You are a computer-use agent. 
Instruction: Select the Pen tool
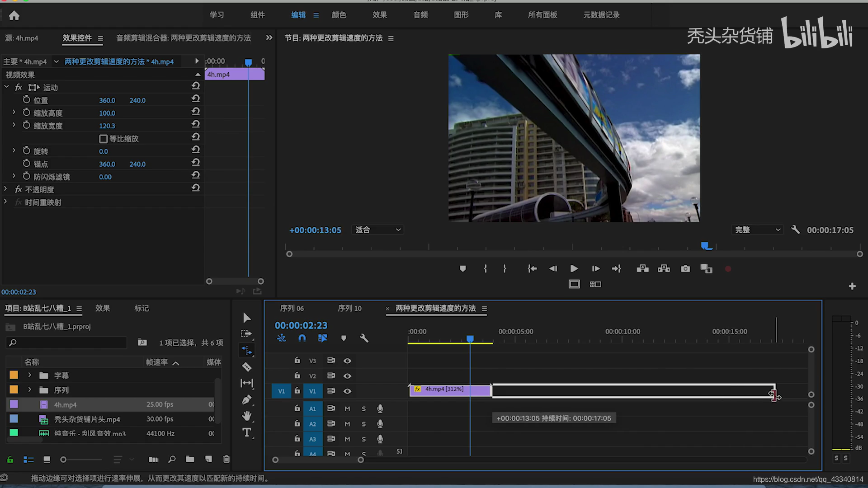coord(246,400)
